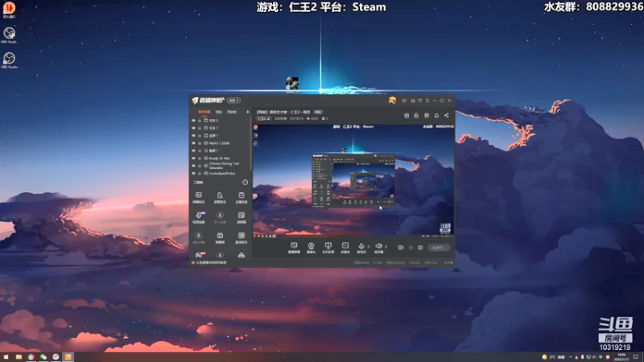Viewport: 644px width, 362px height.
Task: Open WeChat from the taskbar
Action: click(x=43, y=357)
